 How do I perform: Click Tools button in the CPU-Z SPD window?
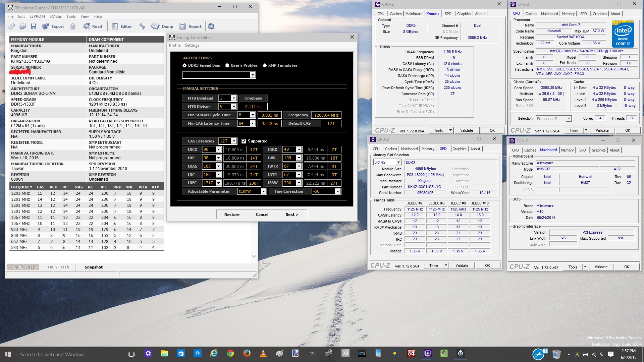[x=433, y=265]
